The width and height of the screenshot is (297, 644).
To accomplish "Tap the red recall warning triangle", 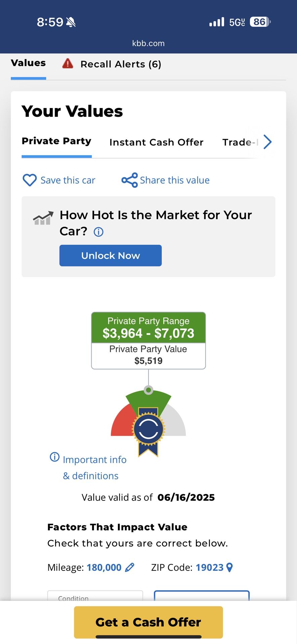I will click(x=68, y=63).
